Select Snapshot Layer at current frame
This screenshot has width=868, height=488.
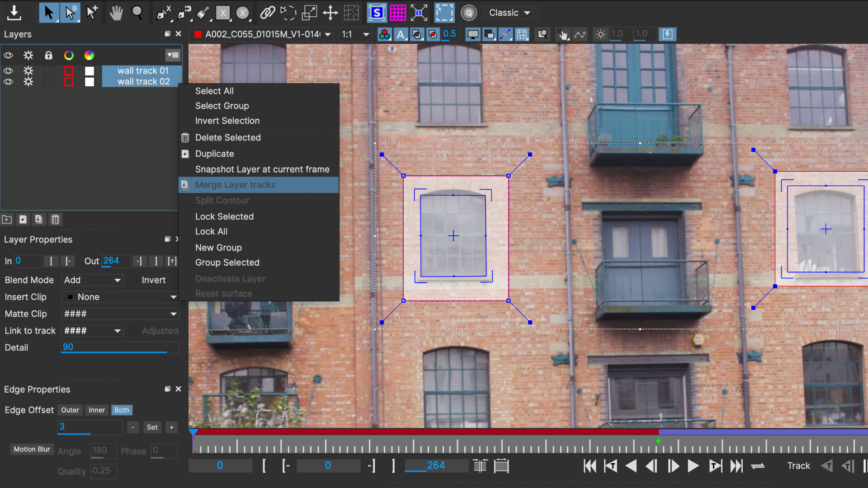tap(262, 169)
